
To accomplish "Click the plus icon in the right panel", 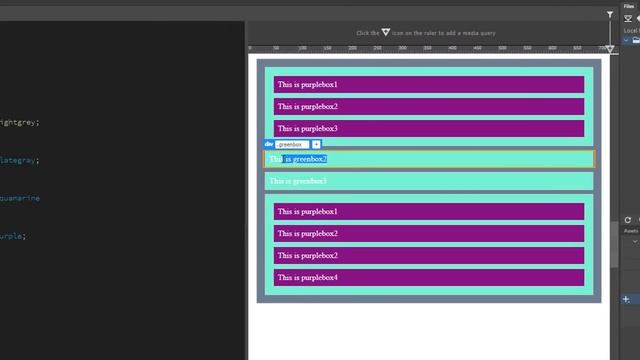I will [626, 300].
